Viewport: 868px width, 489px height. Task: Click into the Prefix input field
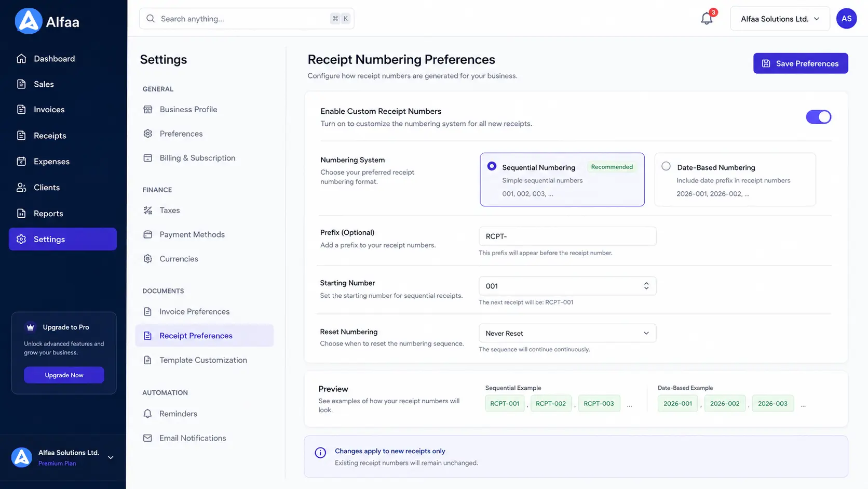[567, 236]
